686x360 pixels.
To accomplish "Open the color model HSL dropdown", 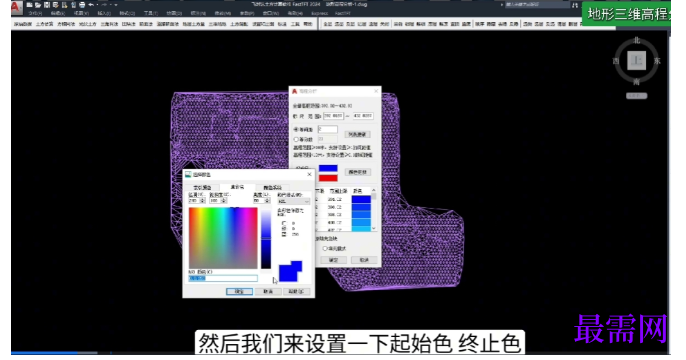I will point(294,201).
